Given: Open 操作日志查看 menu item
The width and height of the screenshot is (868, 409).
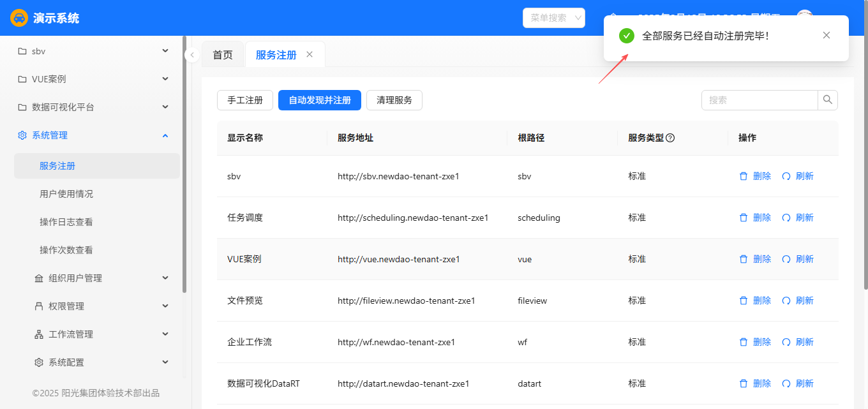Looking at the screenshot, I should (x=66, y=222).
